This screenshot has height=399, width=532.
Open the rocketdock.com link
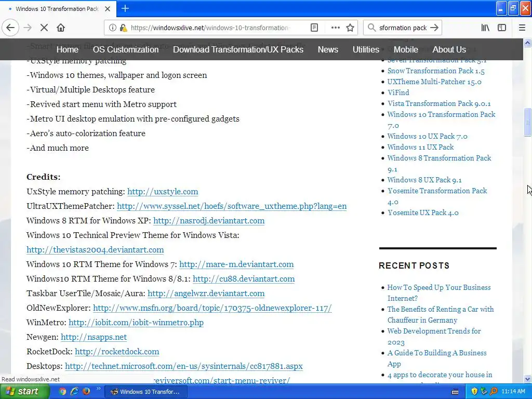(x=117, y=352)
